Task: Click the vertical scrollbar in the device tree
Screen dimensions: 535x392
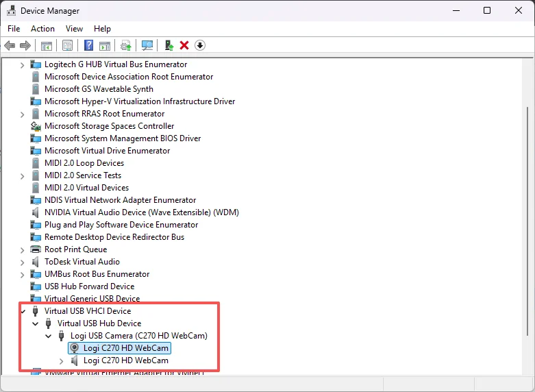Action: coord(527,221)
